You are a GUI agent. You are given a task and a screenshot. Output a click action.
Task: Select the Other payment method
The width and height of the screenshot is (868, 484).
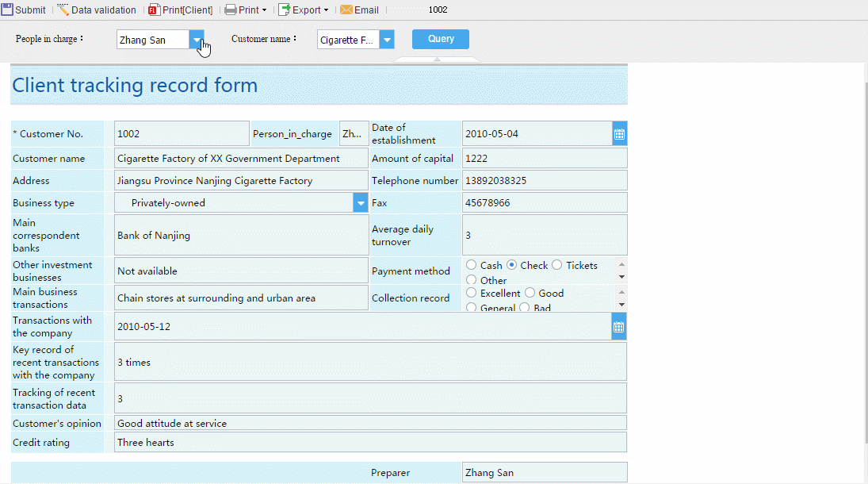pyautogui.click(x=471, y=280)
